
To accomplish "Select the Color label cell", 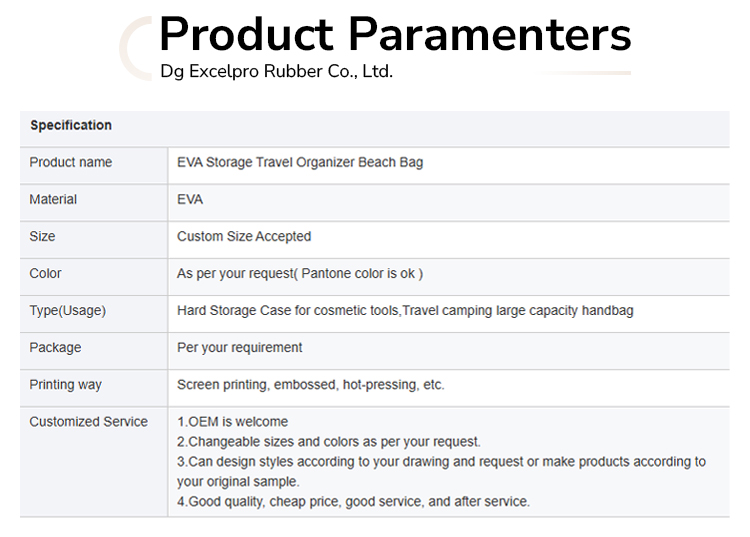I will click(x=45, y=274).
